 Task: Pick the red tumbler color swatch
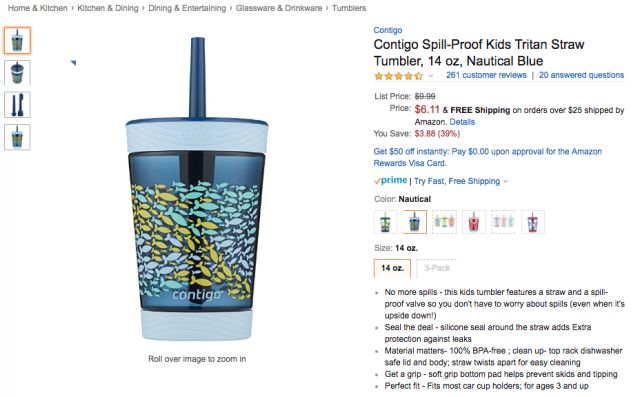point(474,222)
